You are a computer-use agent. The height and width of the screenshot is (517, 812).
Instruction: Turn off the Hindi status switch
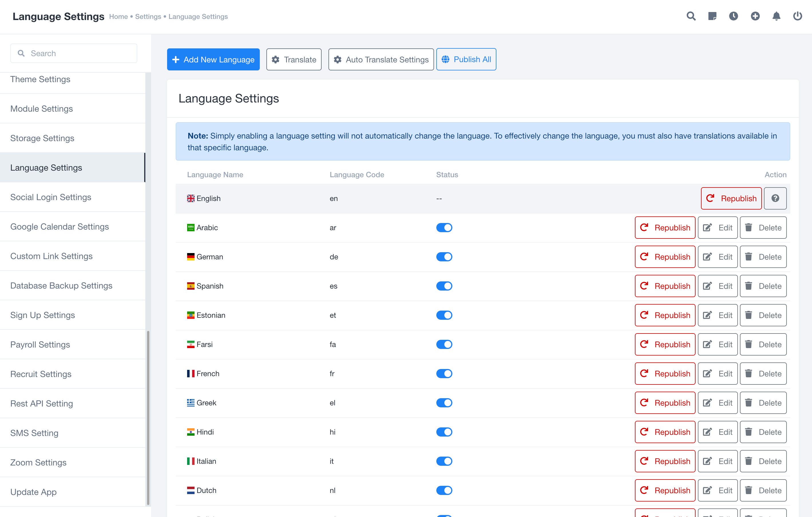click(444, 432)
